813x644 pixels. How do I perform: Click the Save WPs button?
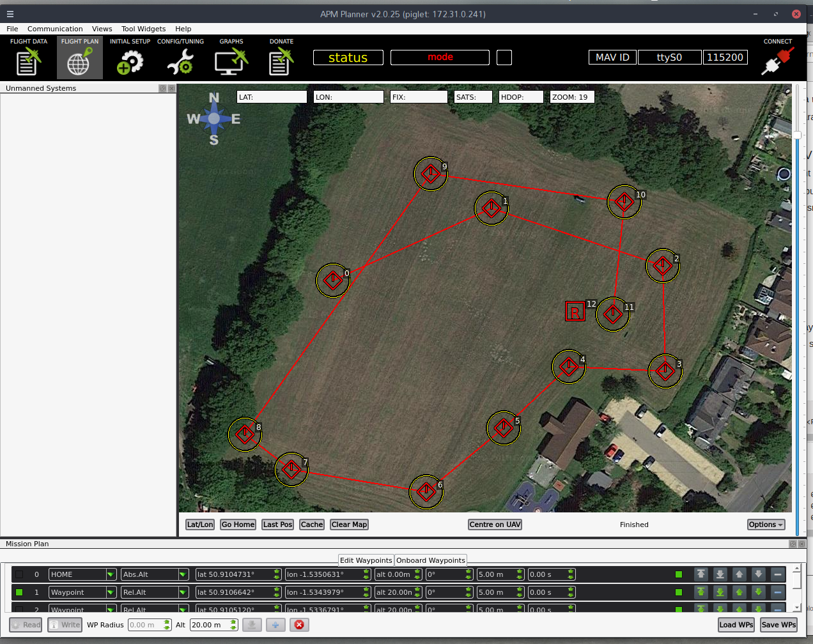coord(778,625)
